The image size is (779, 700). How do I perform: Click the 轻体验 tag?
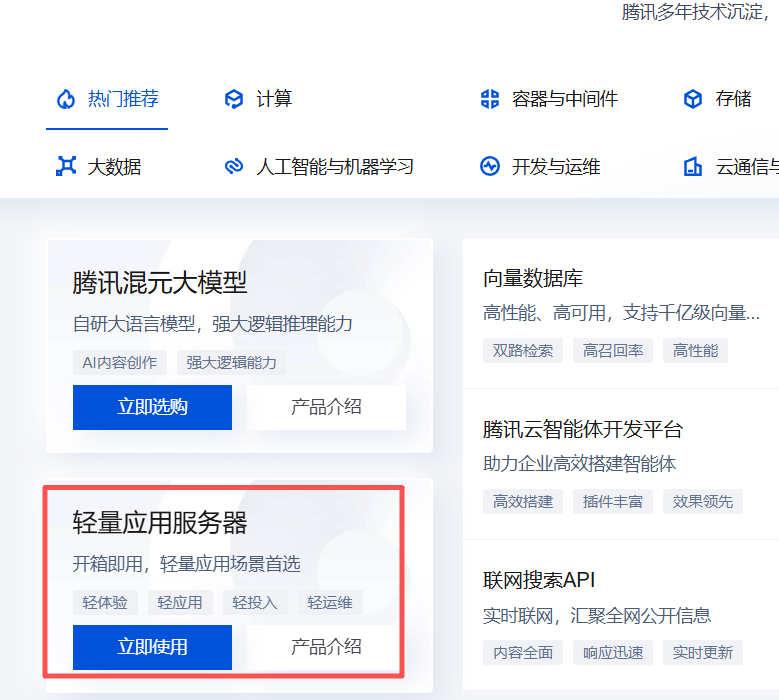point(105,603)
